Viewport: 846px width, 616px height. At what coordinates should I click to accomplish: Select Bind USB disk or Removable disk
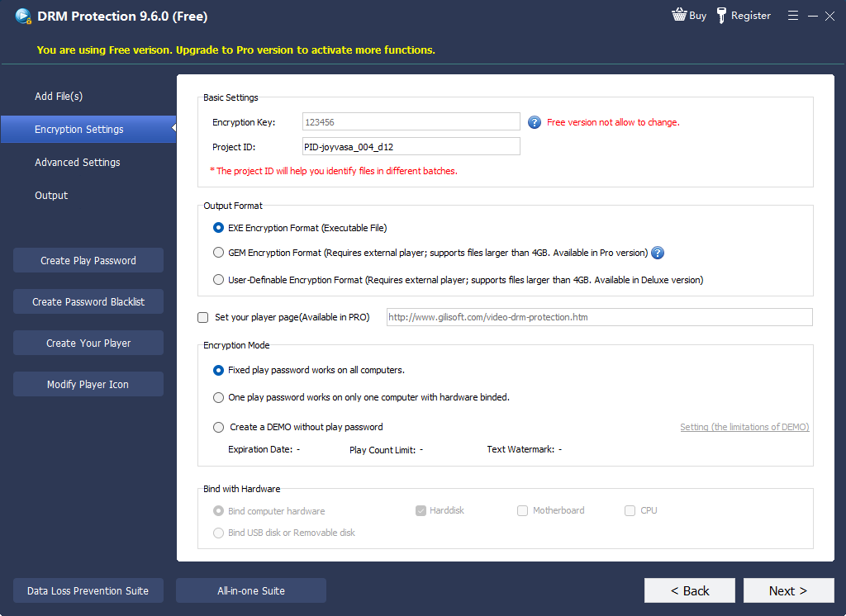[x=218, y=533]
